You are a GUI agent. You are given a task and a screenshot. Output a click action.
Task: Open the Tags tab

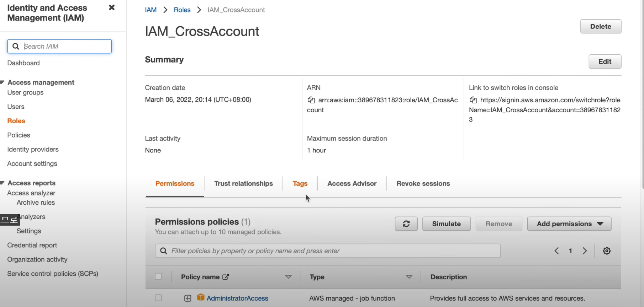300,184
